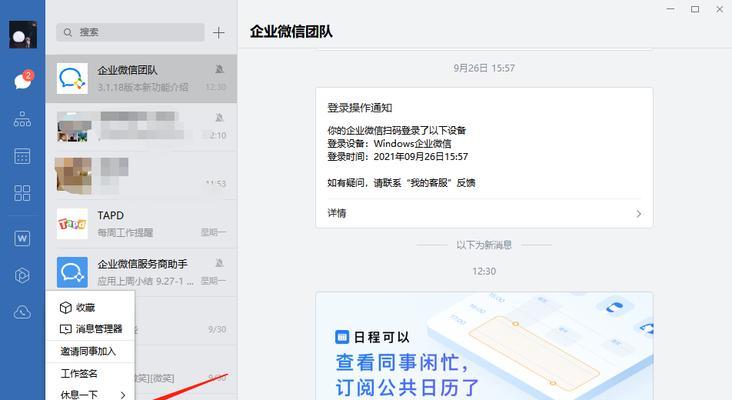The image size is (732, 400).
Task: Open the Messages icon with badge 2
Action: (23, 80)
